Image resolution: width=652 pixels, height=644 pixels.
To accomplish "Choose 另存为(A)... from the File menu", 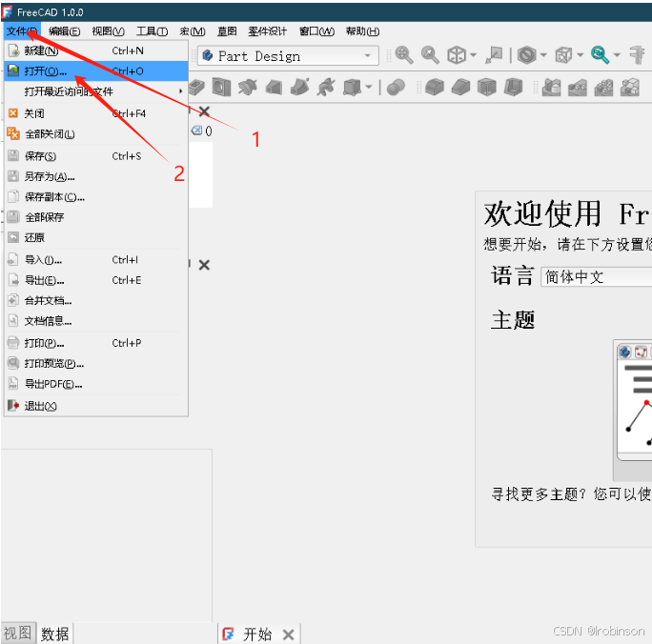I will click(x=95, y=176).
